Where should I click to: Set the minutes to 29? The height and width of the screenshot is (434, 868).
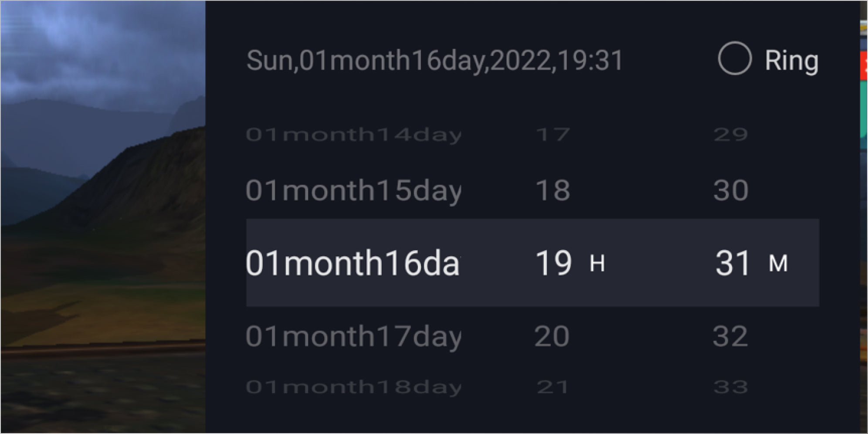click(x=731, y=134)
